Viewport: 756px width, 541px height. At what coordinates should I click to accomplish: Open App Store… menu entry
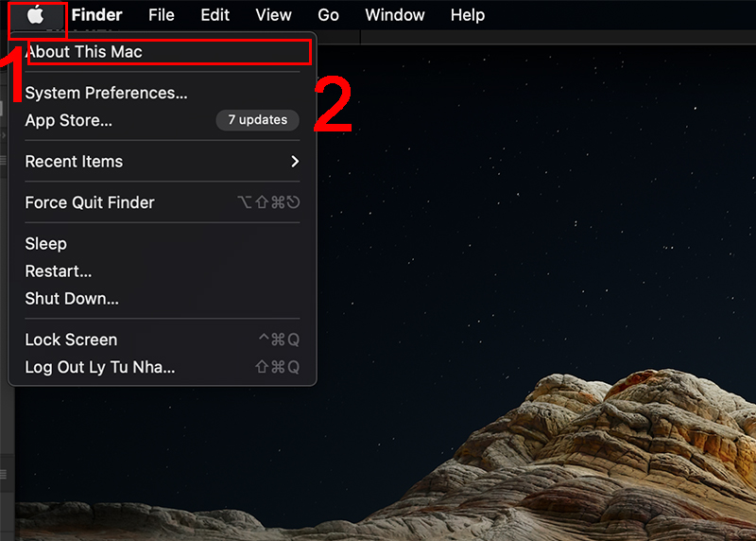click(163, 120)
